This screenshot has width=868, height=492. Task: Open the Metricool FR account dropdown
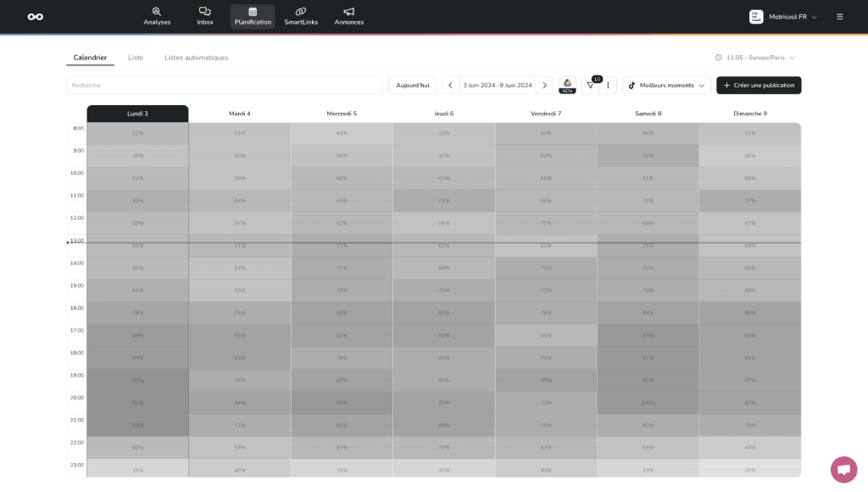click(783, 16)
